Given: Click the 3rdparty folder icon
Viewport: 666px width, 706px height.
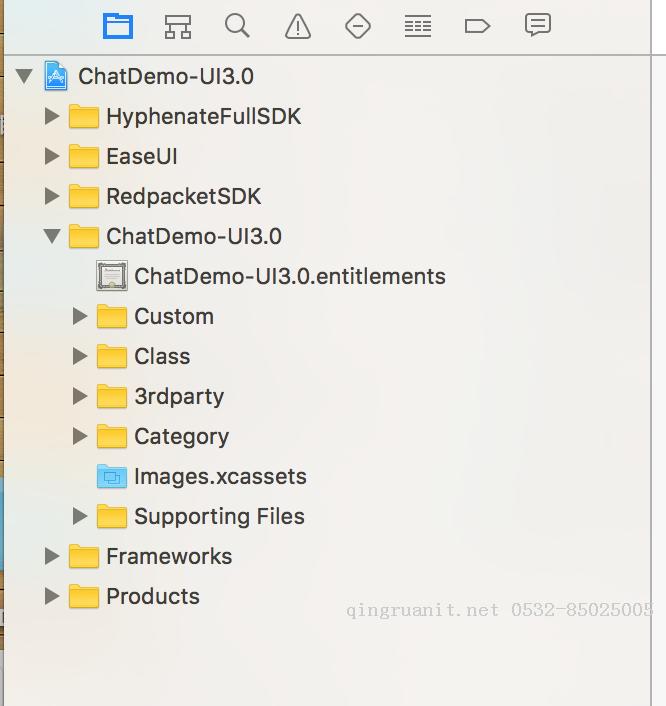Looking at the screenshot, I should pos(112,396).
